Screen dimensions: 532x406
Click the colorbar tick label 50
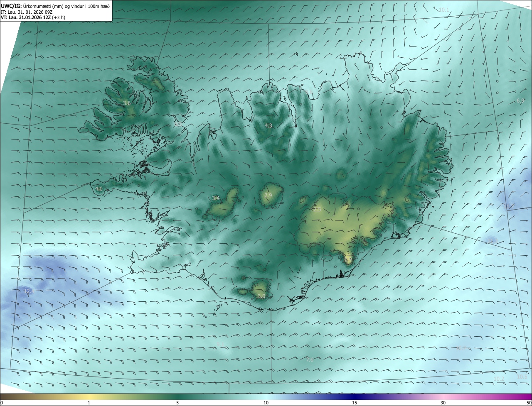[x=529, y=403]
